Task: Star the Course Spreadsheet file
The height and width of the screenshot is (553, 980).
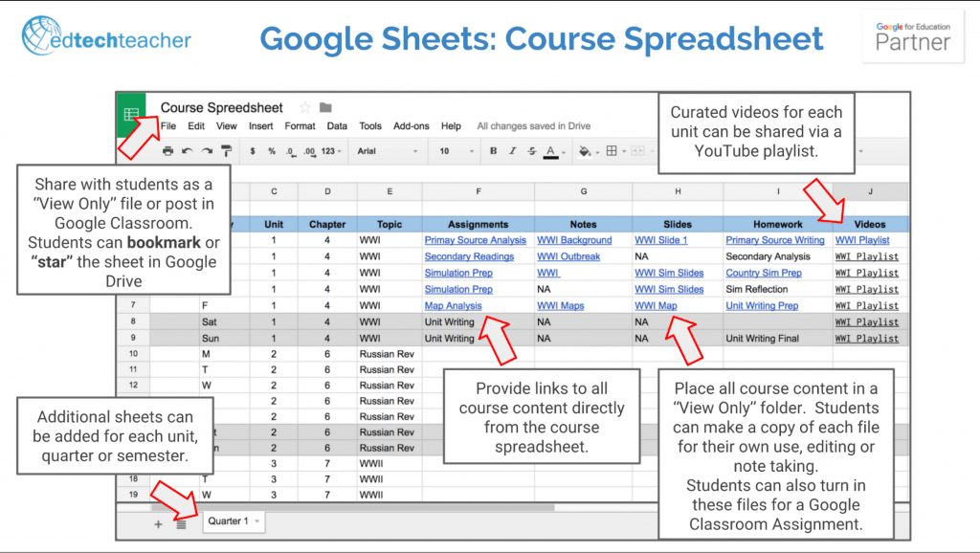Action: click(x=304, y=108)
